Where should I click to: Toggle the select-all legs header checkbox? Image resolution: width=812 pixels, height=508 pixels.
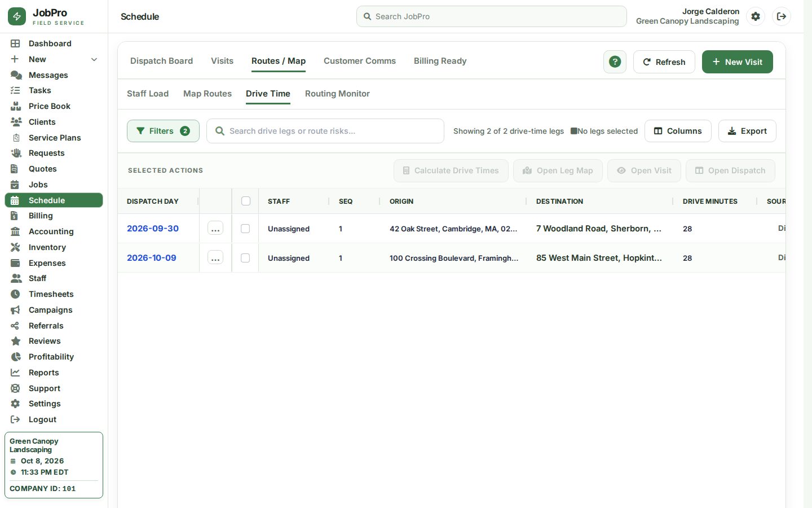click(246, 201)
